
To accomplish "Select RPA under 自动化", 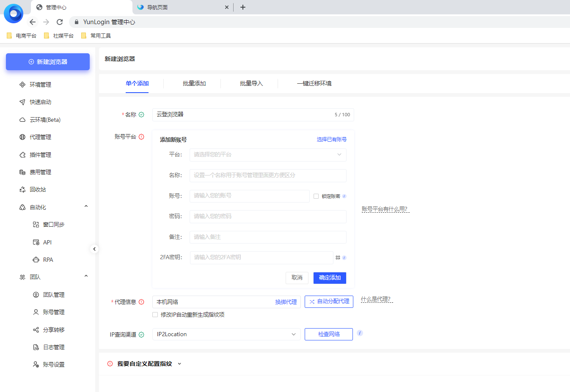I will pyautogui.click(x=48, y=259).
